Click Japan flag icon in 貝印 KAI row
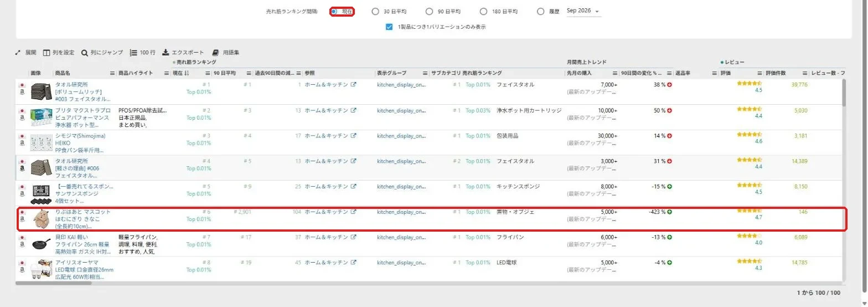868x307 pixels. (22, 238)
